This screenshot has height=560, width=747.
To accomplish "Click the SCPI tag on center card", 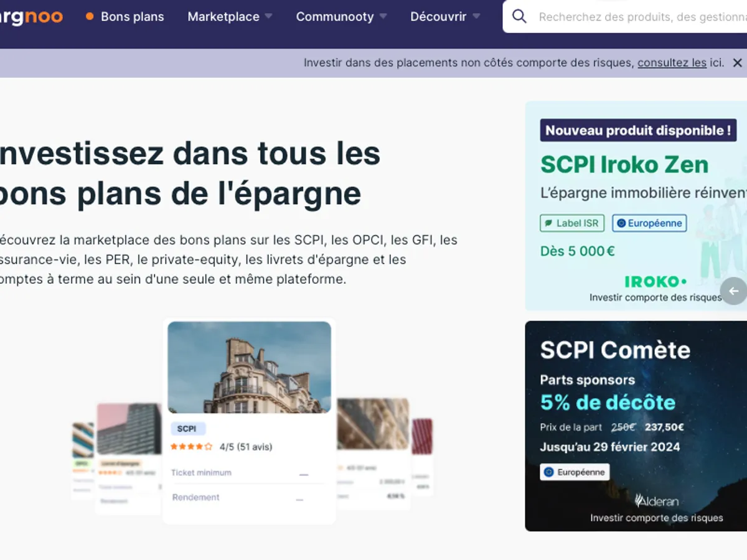I will 187,429.
